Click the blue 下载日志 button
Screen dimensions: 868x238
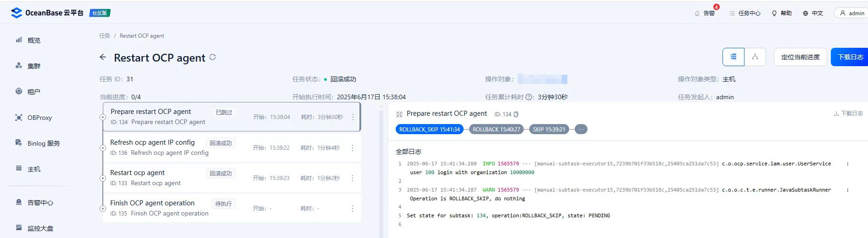850,57
